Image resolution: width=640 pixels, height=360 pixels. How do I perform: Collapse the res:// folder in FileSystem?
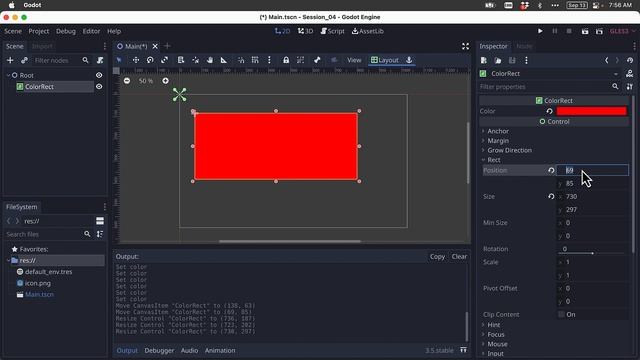pyautogui.click(x=8, y=260)
